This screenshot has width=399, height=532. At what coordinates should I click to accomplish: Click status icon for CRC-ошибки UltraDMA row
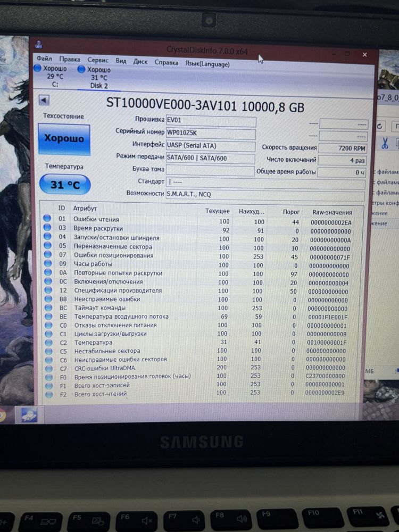coord(49,369)
